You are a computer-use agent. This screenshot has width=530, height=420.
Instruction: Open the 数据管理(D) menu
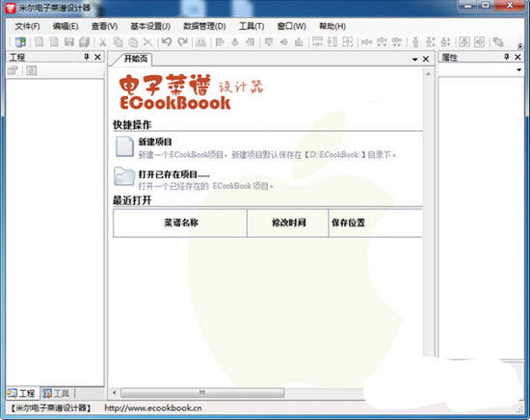coord(204,26)
